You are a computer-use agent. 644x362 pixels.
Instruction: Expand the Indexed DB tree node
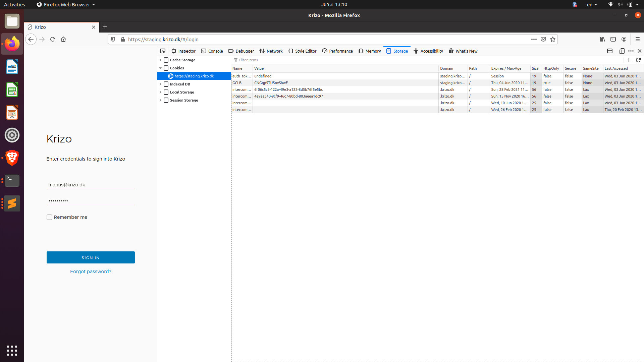160,84
